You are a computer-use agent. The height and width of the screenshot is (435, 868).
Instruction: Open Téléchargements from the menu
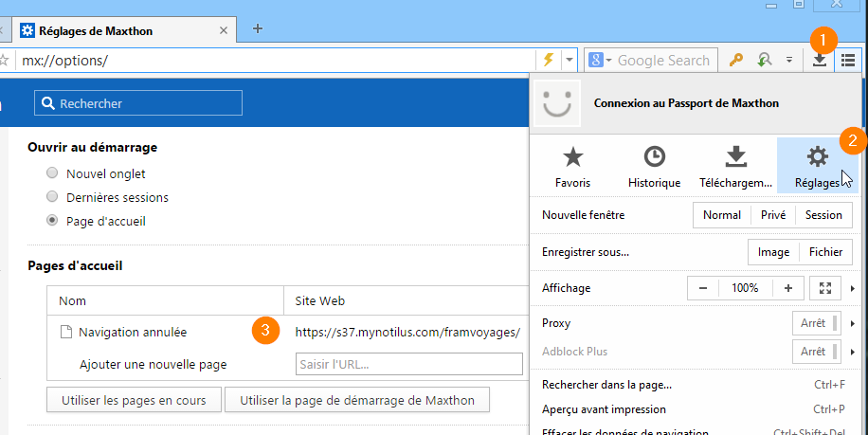pos(735,166)
